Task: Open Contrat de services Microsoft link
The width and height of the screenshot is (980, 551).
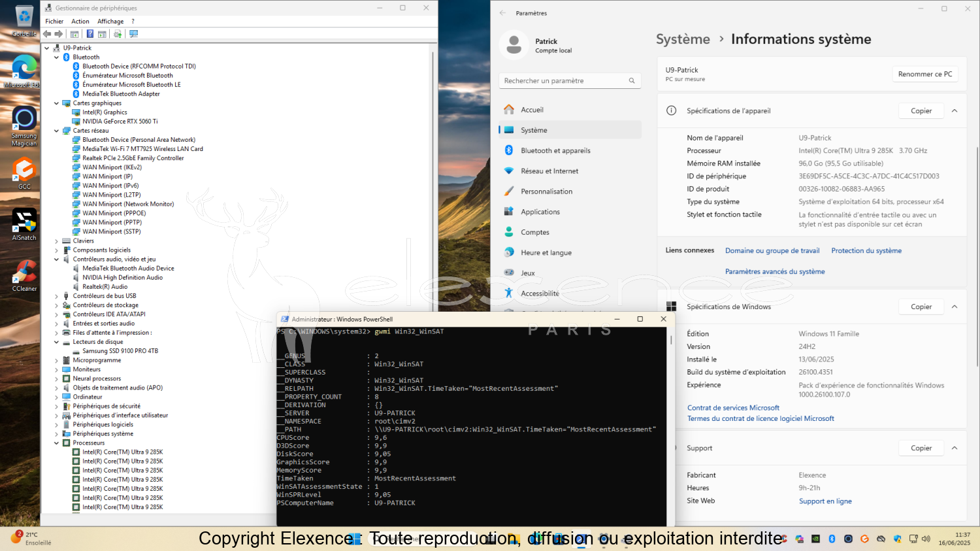Action: (733, 408)
